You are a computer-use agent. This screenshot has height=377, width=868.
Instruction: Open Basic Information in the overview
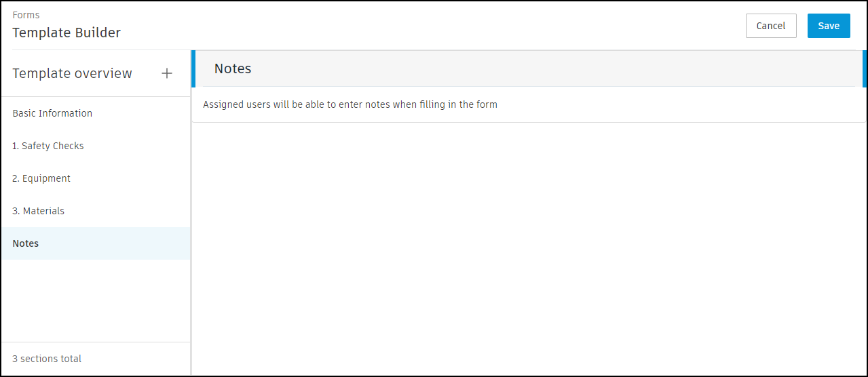coord(52,113)
